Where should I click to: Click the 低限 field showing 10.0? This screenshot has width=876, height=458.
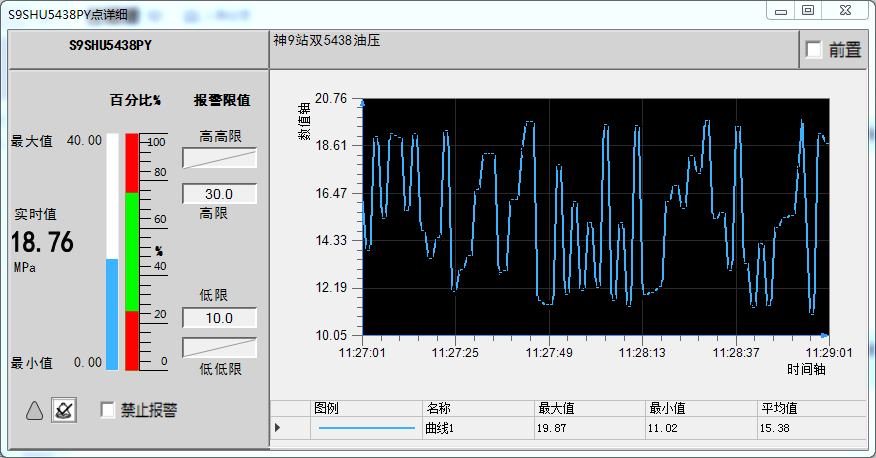click(x=219, y=318)
